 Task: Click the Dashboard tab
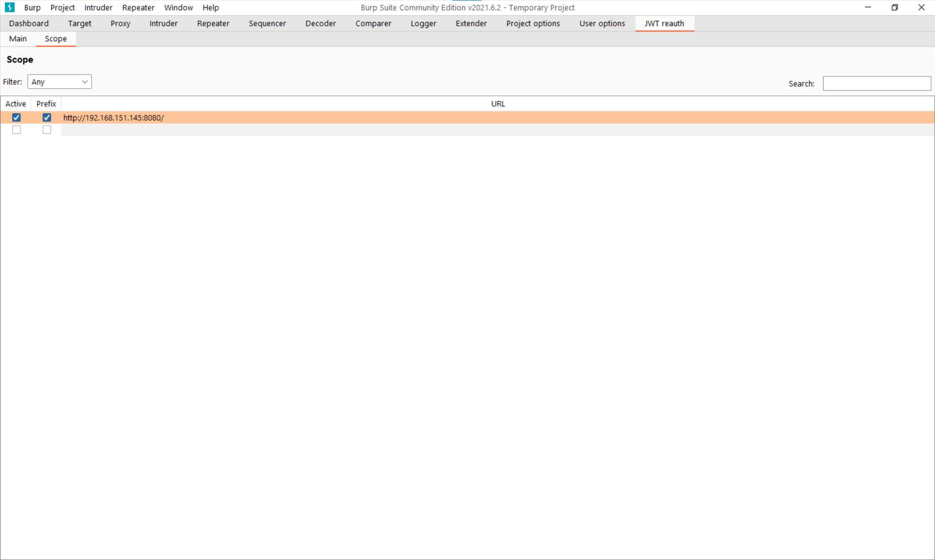point(29,23)
